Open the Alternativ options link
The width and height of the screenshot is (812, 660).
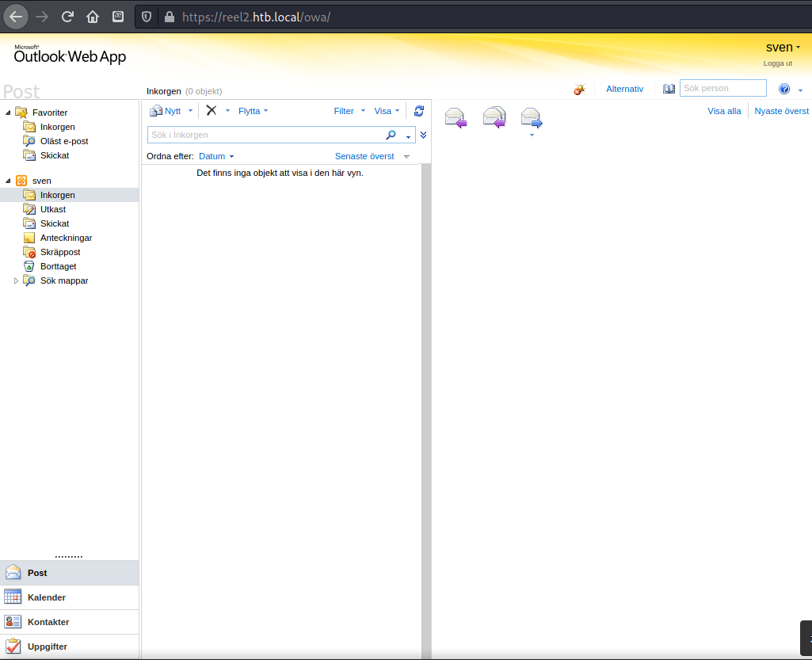point(624,89)
